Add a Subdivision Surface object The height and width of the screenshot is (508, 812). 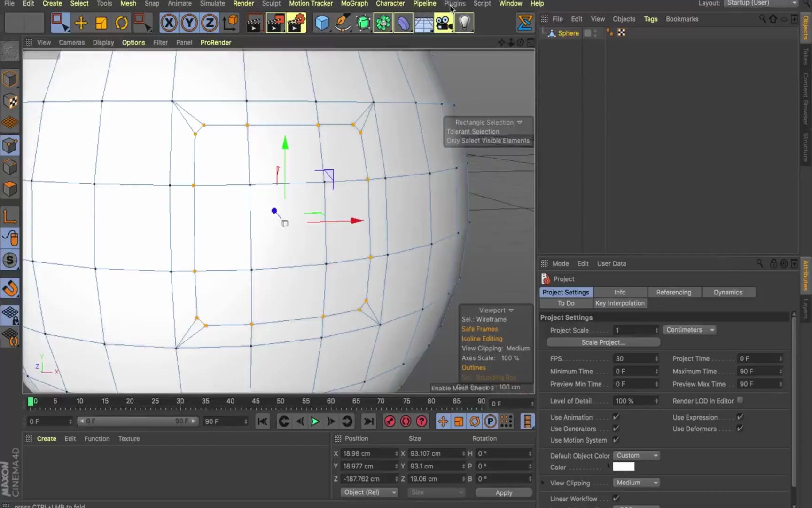[363, 22]
